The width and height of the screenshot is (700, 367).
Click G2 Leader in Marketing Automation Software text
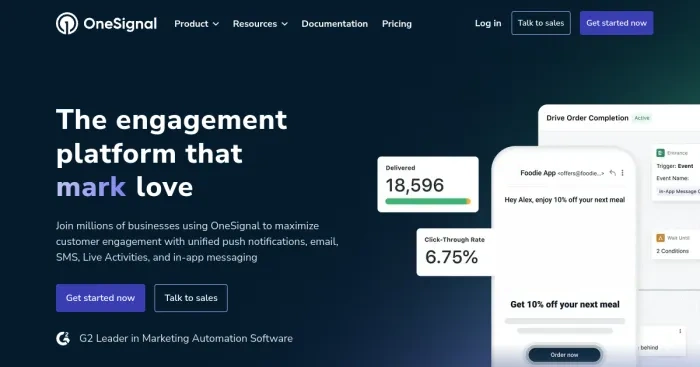point(186,338)
